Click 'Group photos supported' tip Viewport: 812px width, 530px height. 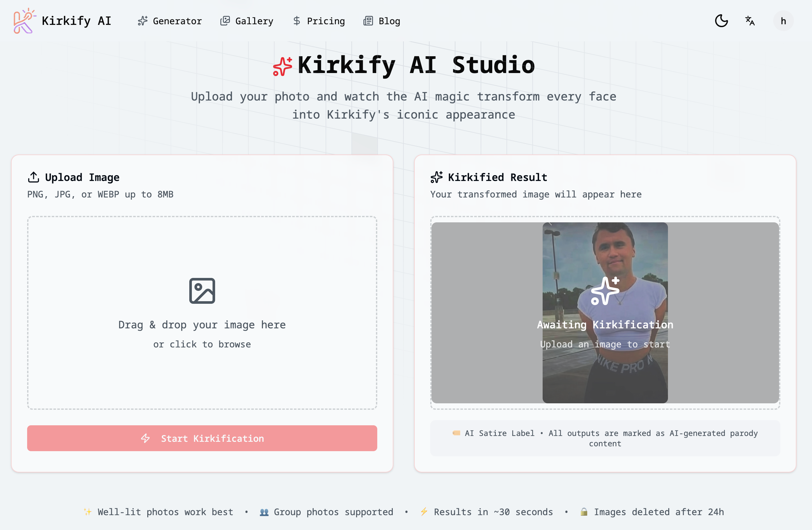point(334,512)
